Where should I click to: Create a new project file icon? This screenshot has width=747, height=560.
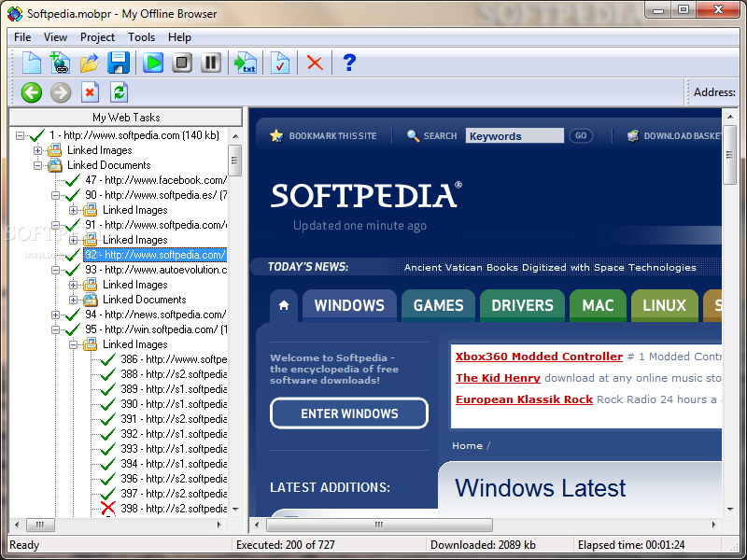32,63
